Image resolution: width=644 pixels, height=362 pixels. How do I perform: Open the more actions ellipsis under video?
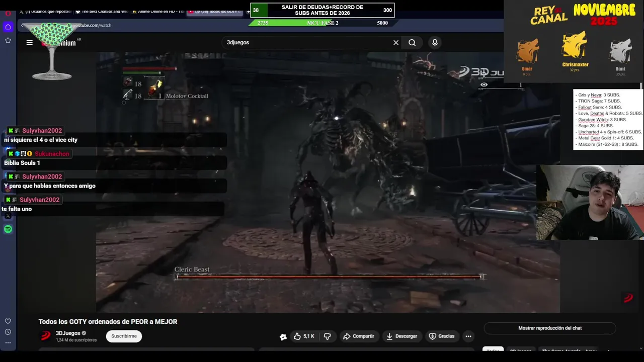(468, 336)
